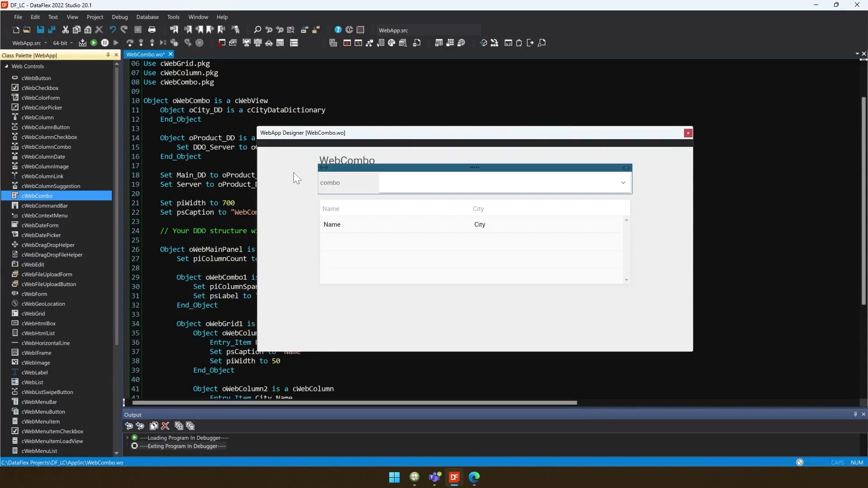Cut selection with the scissors icon
Screen dimensions: 868x488
[x=66, y=30]
